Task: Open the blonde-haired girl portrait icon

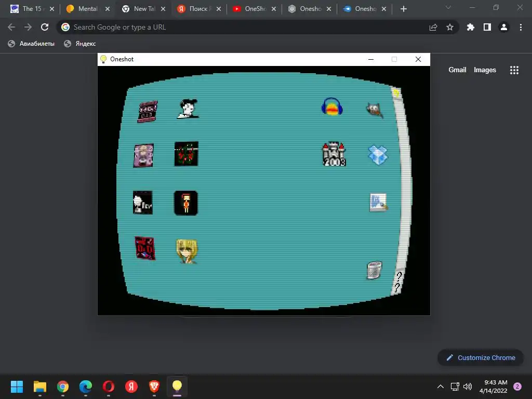Action: point(187,251)
